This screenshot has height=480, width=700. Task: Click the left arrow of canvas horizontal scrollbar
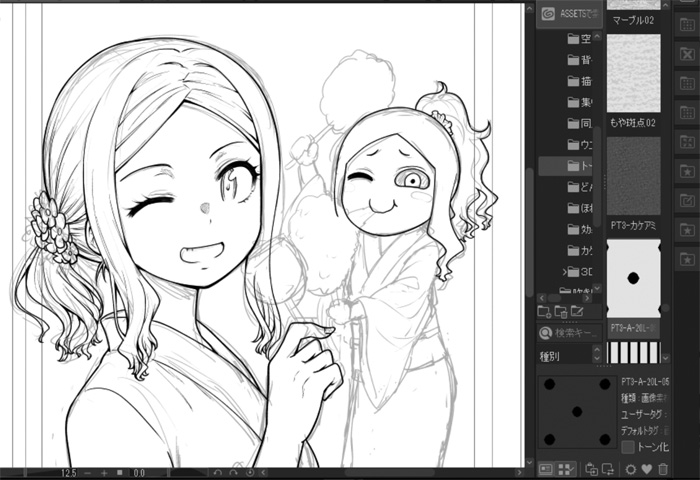[263, 472]
